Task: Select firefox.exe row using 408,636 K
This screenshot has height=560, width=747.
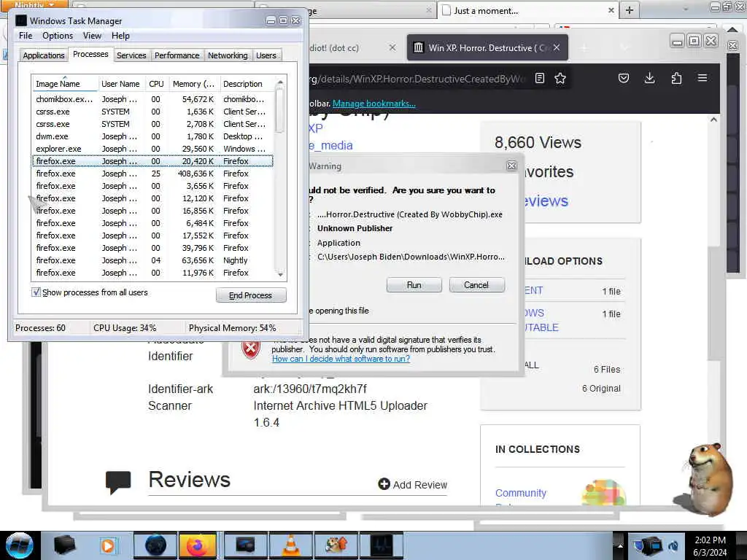Action: click(x=152, y=174)
